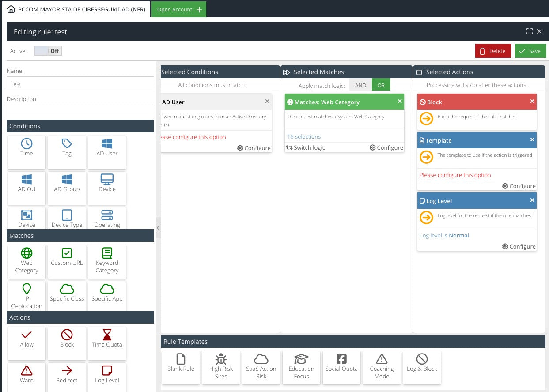Select the Time condition icon

click(27, 148)
